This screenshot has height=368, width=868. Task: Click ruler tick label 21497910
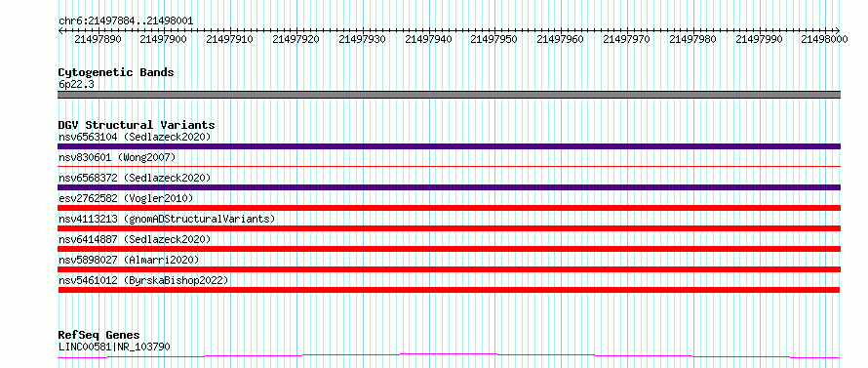click(x=229, y=39)
